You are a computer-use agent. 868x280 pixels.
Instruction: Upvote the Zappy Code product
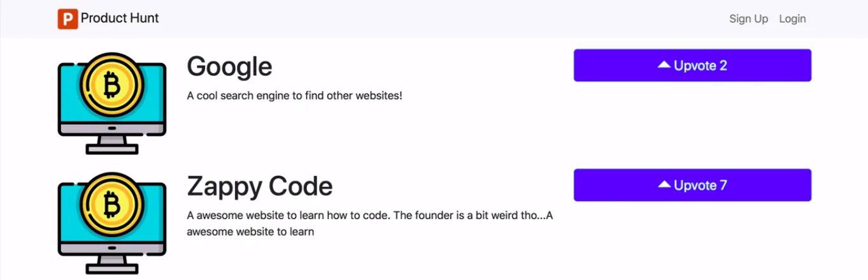coord(692,185)
